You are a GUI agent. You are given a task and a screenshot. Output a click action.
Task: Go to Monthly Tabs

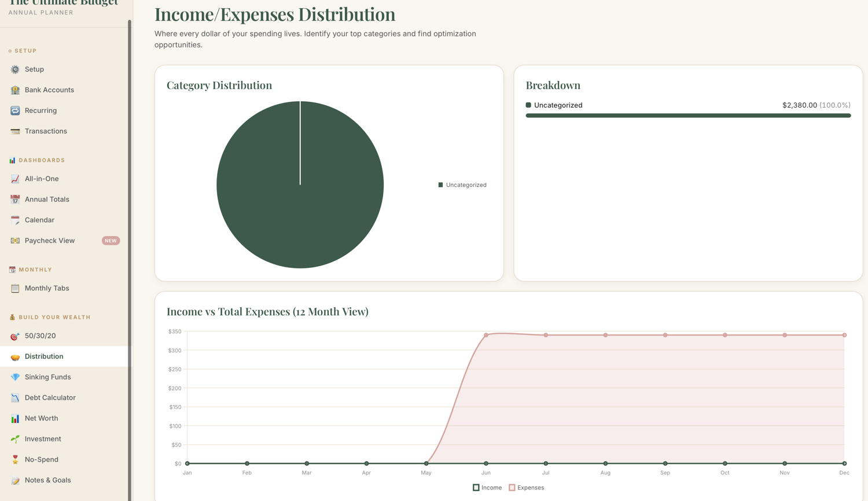coord(65,288)
